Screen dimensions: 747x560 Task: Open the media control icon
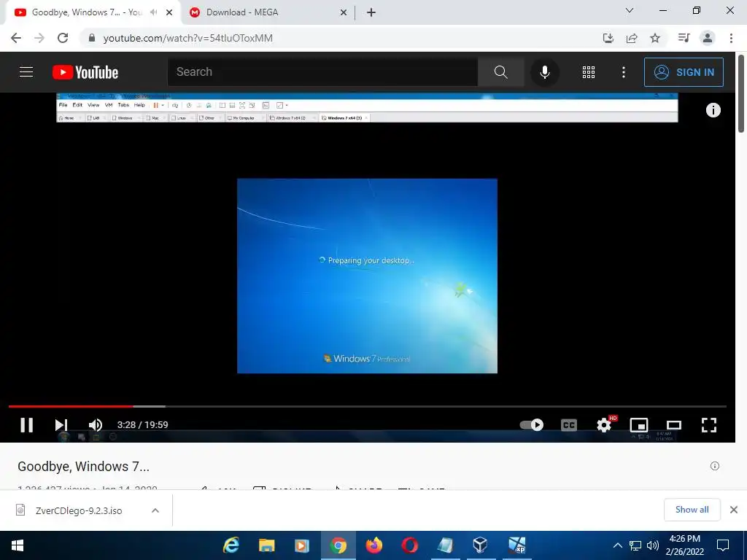point(684,38)
